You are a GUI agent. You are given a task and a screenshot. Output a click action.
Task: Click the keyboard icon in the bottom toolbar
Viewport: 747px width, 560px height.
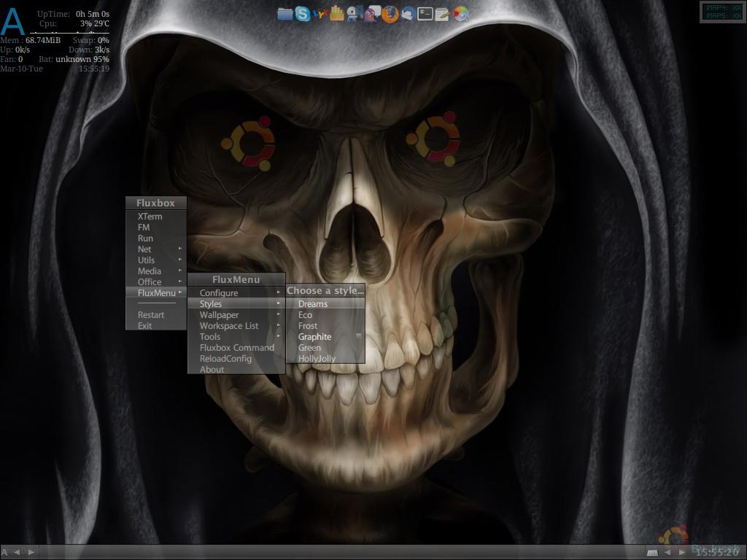point(652,553)
